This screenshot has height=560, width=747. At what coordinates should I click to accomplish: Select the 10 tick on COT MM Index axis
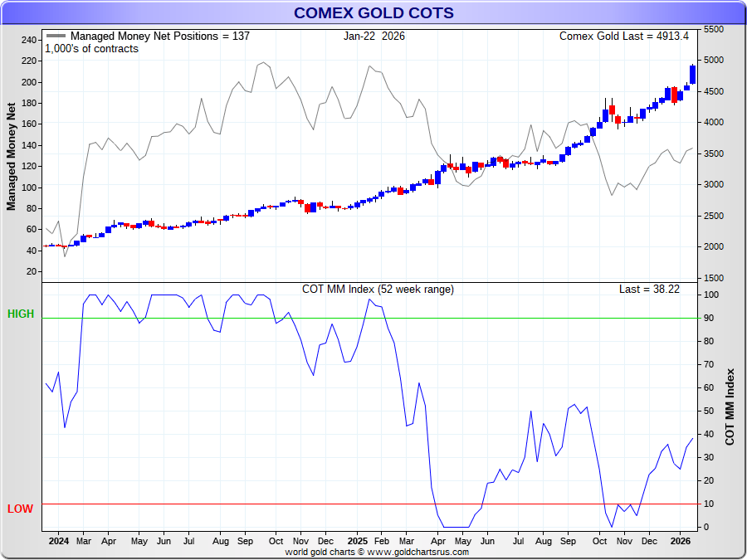[x=709, y=504]
